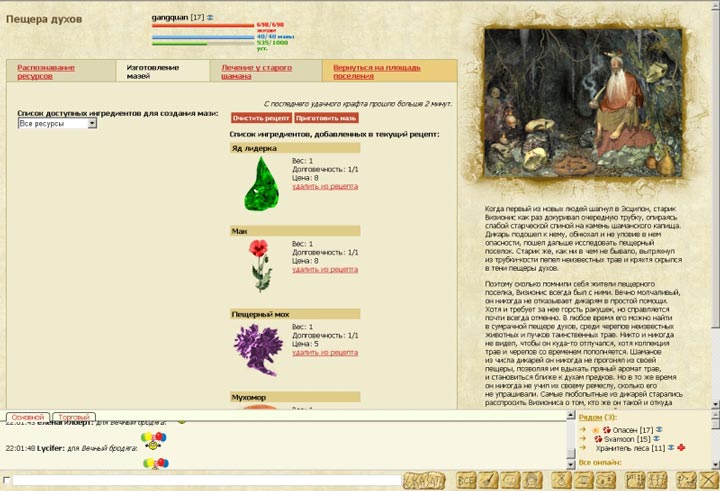
Task: Click red cross icon next to Хранитель леса
Action: click(681, 448)
